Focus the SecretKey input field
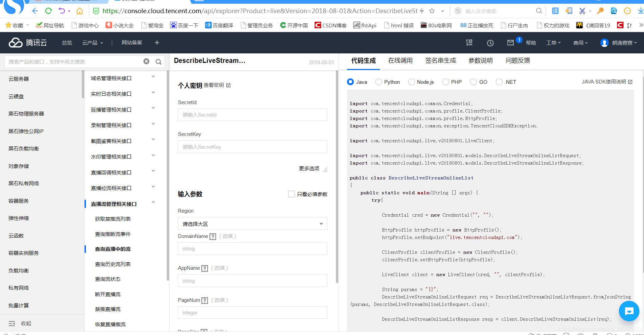Viewport: 644px width, 335px height. (253, 147)
